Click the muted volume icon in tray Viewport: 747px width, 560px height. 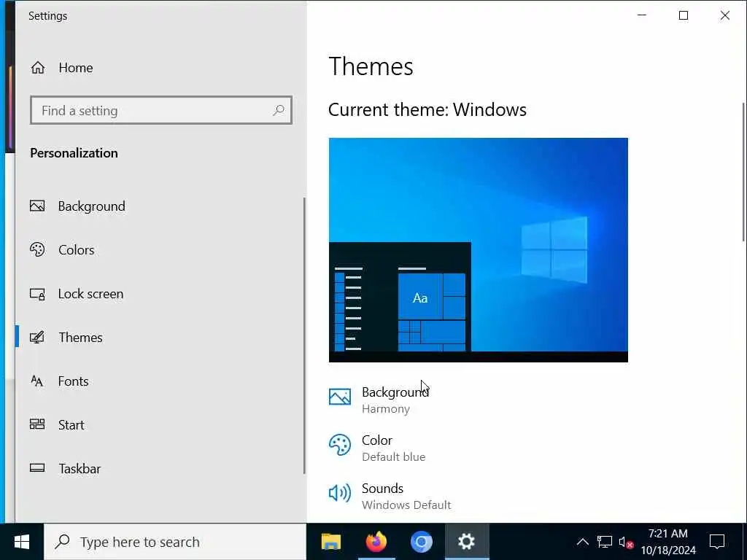point(626,542)
